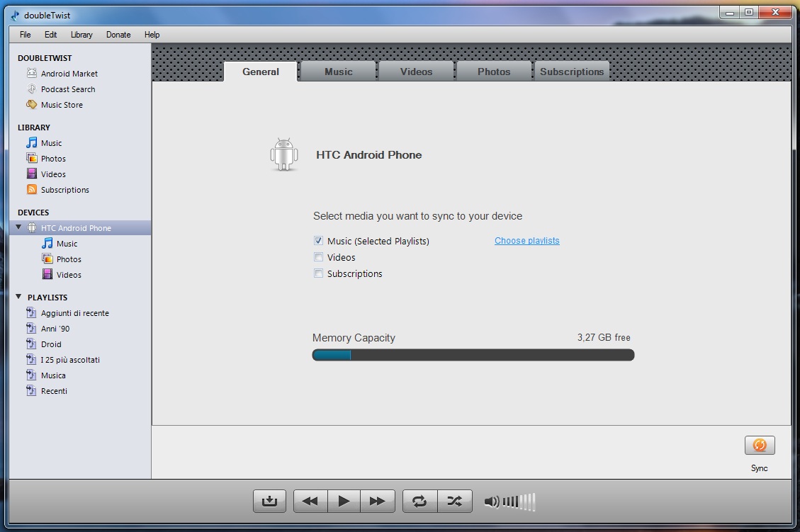The height and width of the screenshot is (532, 800).
Task: Click the doubleTwist title bar icon
Action: click(16, 16)
